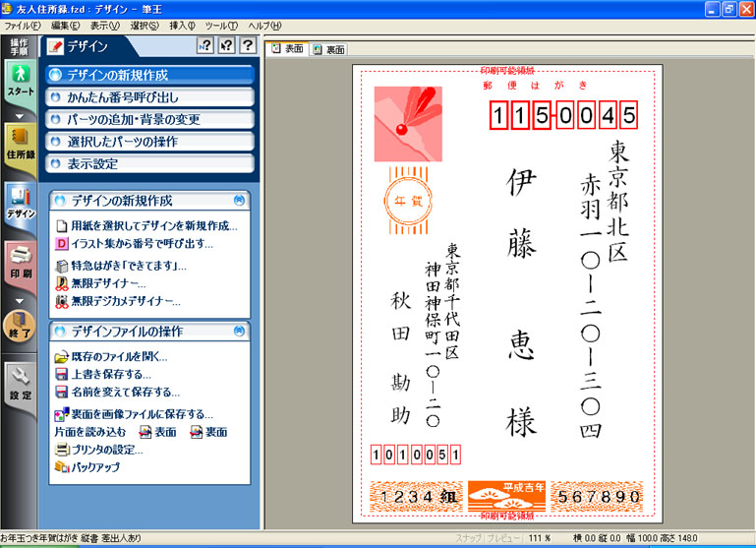
Task: Open the 住所録 address book icon
Action: [21, 144]
